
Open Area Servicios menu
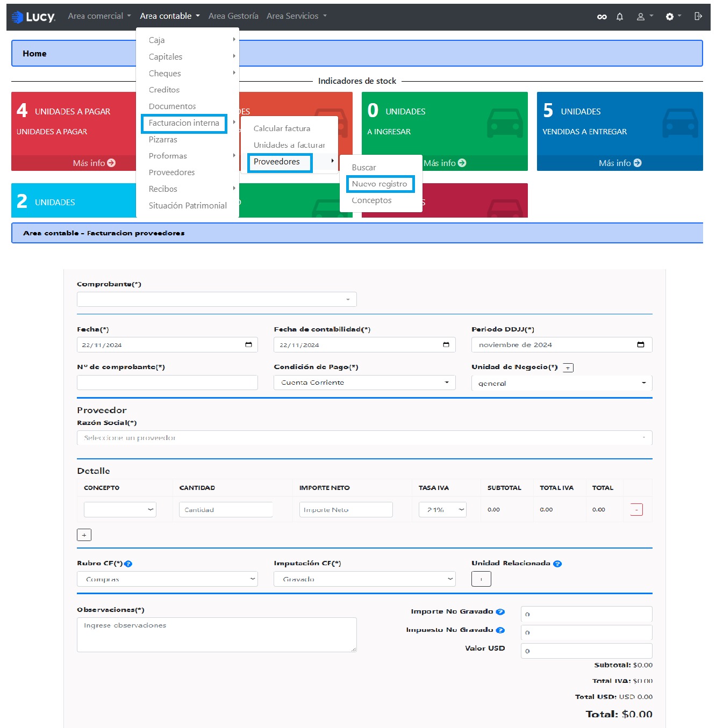(x=297, y=16)
